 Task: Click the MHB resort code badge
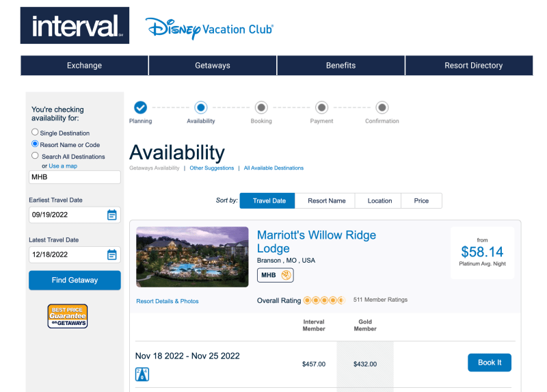pyautogui.click(x=276, y=275)
